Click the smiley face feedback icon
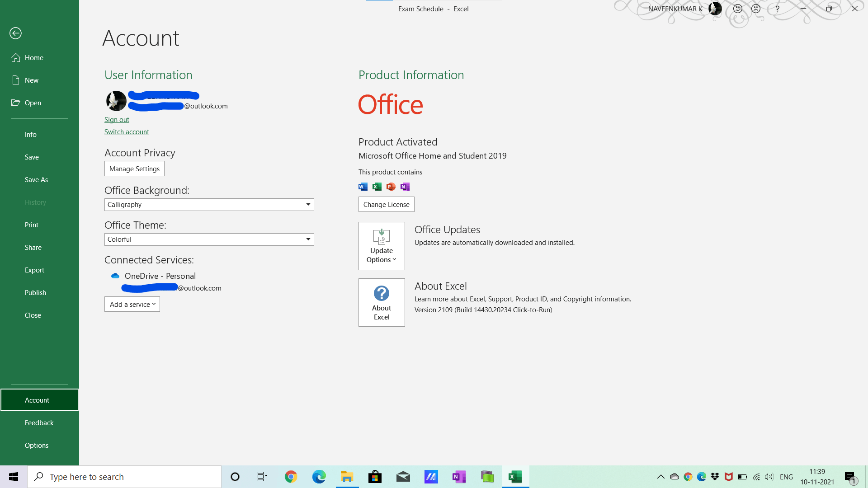 (x=738, y=9)
